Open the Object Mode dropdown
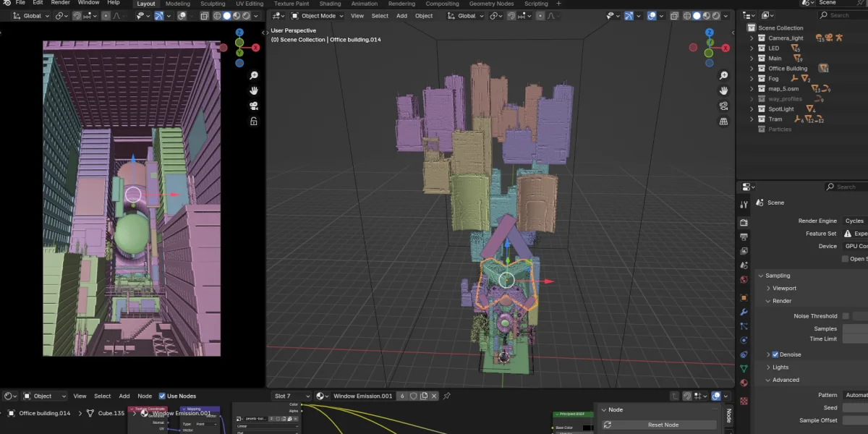 coord(318,15)
